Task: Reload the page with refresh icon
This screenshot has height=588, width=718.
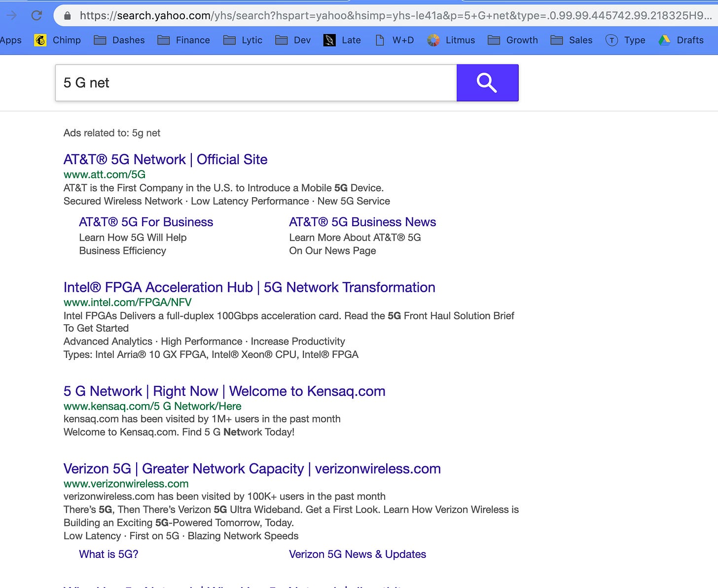Action: 36,15
